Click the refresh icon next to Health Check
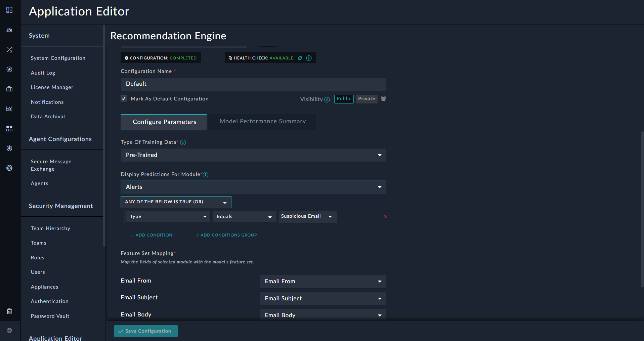Viewport: 644px width, 341px height. (300, 58)
